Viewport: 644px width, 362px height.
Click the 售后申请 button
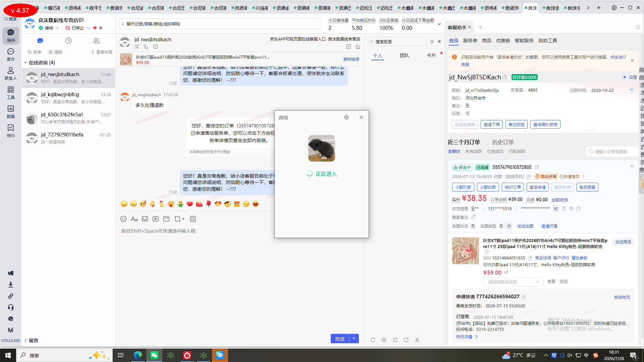tap(538, 187)
